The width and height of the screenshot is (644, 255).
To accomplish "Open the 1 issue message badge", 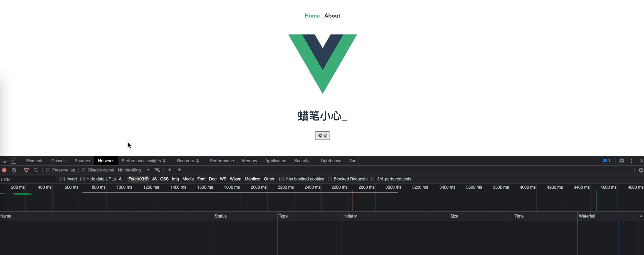I will (607, 161).
